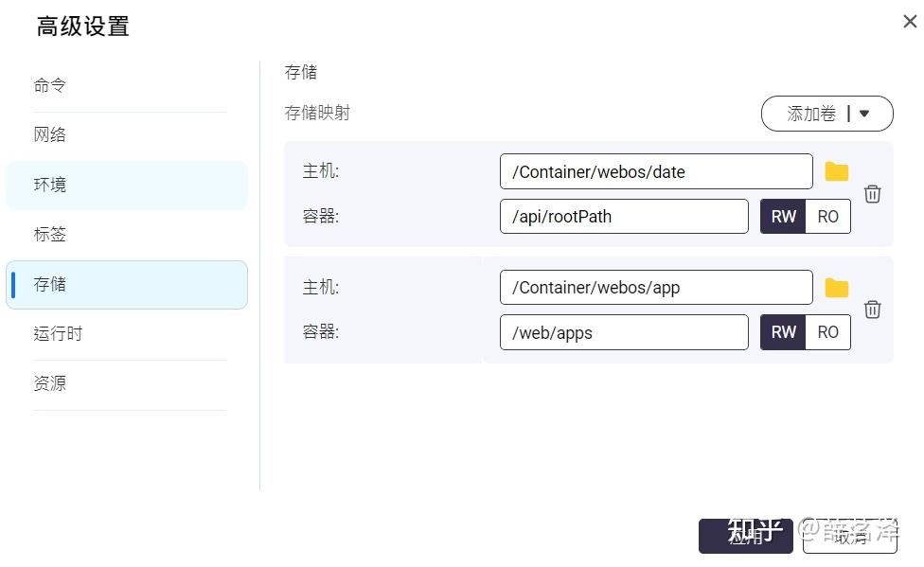Keep /api/rootPath mapping in RW mode

[x=783, y=216]
